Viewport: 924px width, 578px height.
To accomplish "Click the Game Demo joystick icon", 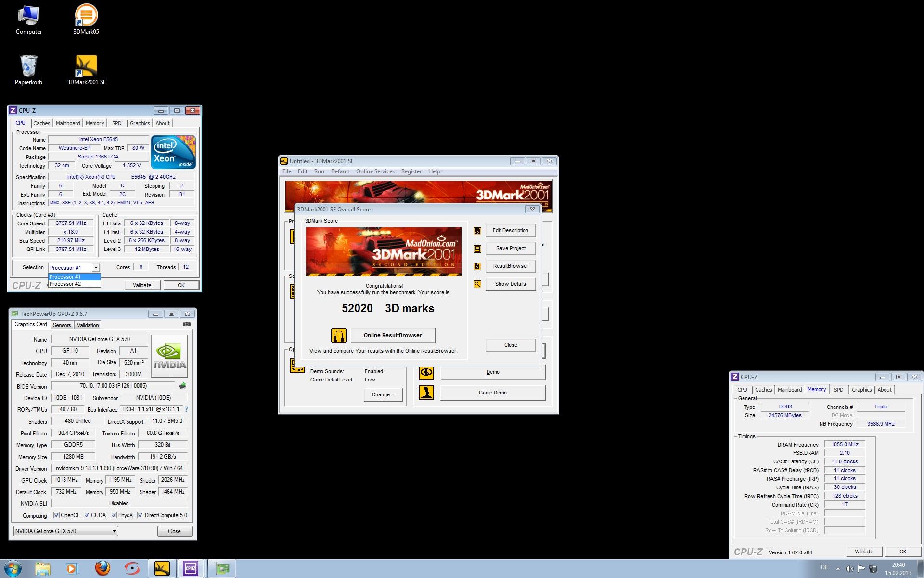I will [426, 393].
